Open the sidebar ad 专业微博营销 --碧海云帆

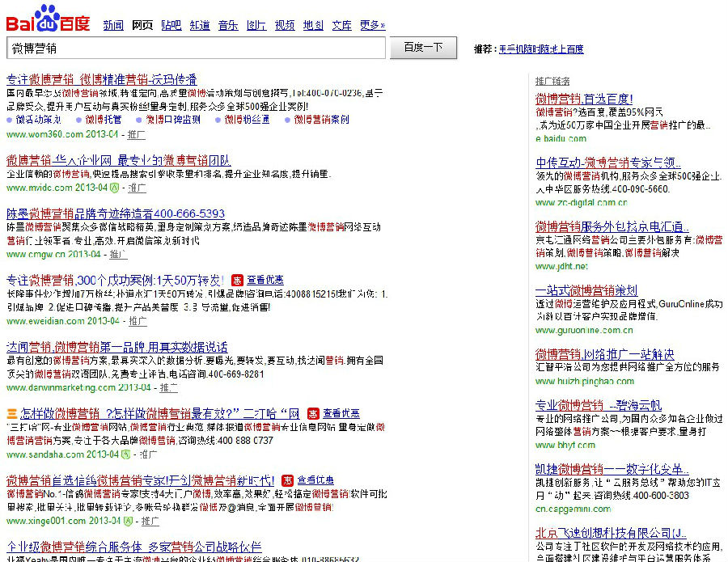coord(599,406)
